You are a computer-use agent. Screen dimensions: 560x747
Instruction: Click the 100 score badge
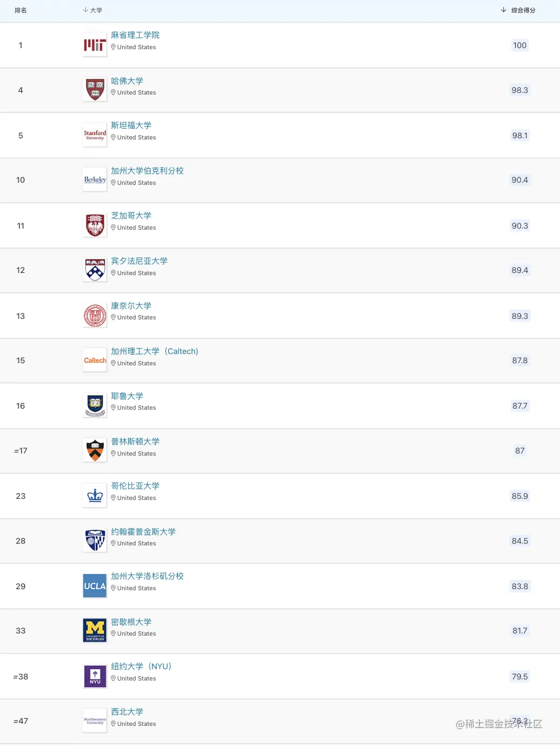(519, 45)
